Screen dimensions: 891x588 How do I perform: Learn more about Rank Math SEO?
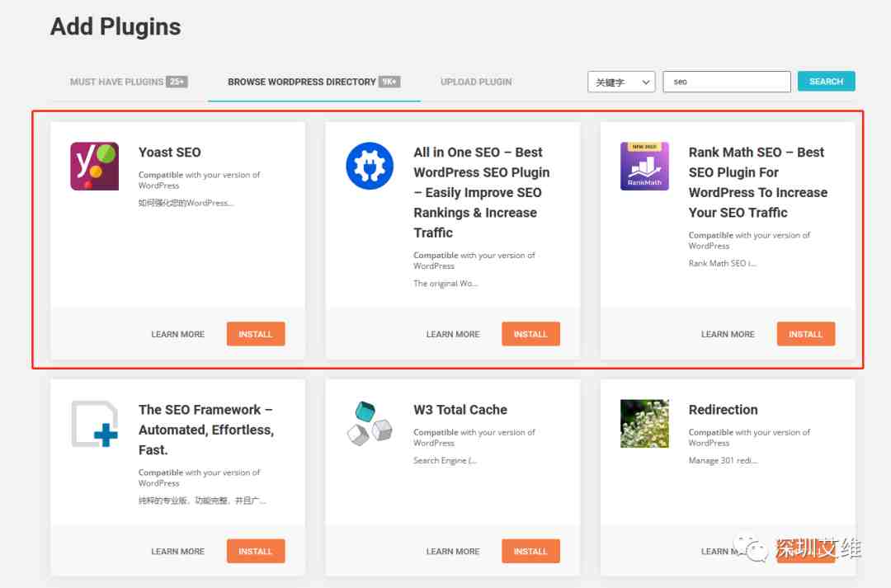728,334
